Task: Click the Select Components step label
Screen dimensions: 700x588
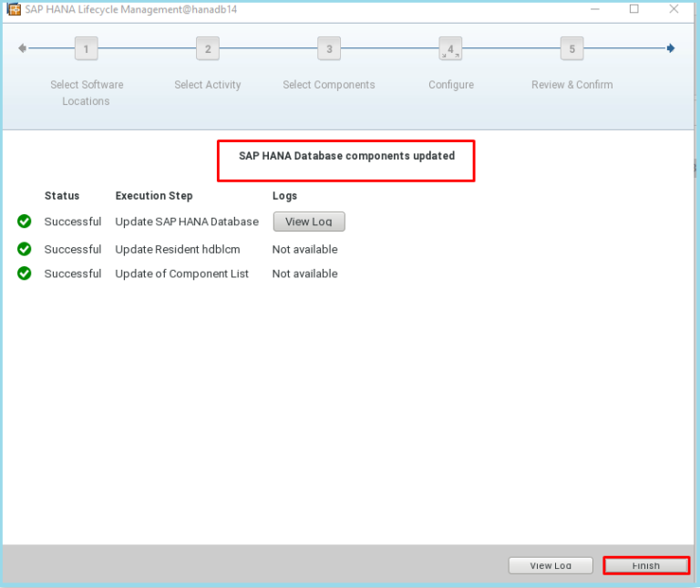Action: pyautogui.click(x=329, y=85)
